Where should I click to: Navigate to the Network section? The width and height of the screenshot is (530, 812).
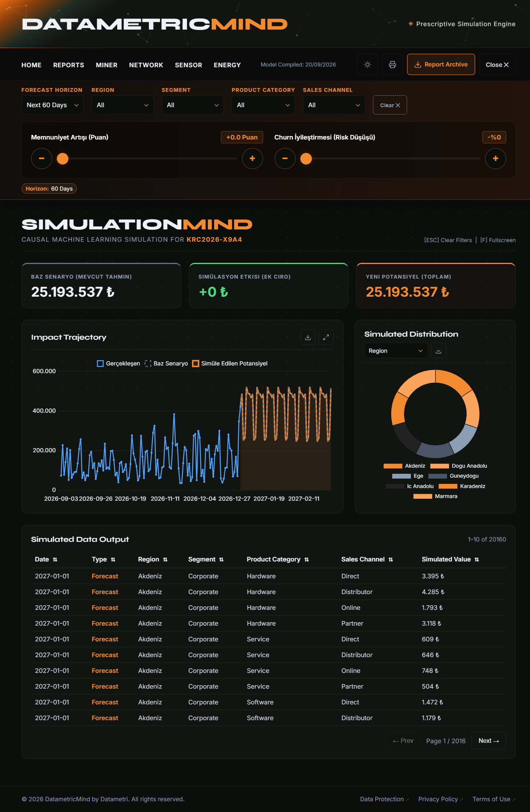click(x=146, y=65)
